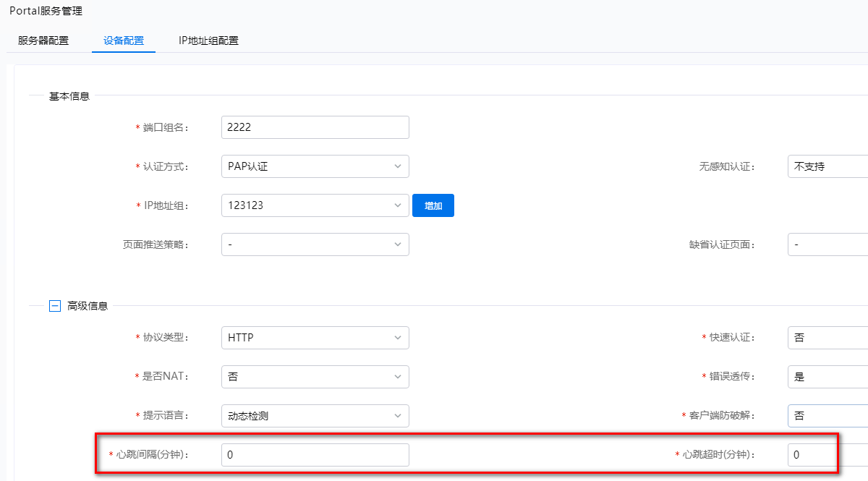Open the 提示语言 dropdown
868x481 pixels.
pyautogui.click(x=315, y=415)
